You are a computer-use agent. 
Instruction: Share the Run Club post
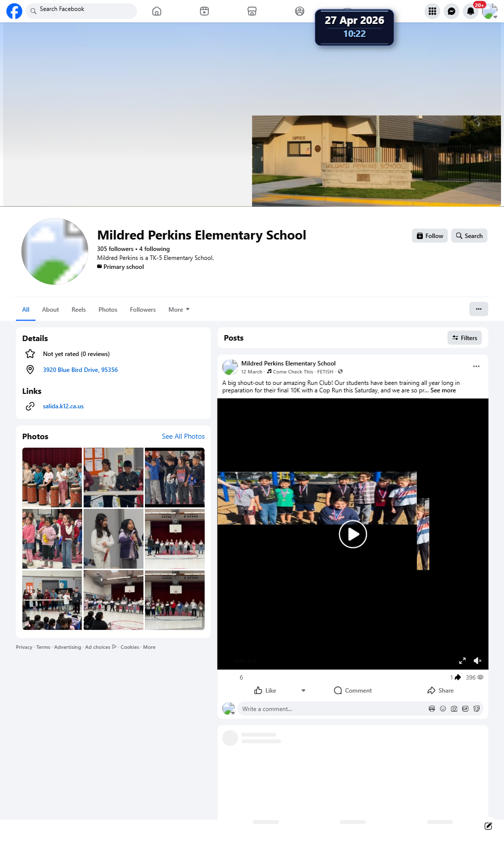click(x=440, y=691)
